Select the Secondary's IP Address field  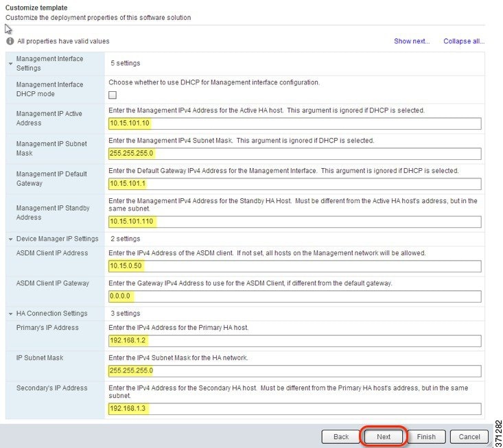pos(295,409)
